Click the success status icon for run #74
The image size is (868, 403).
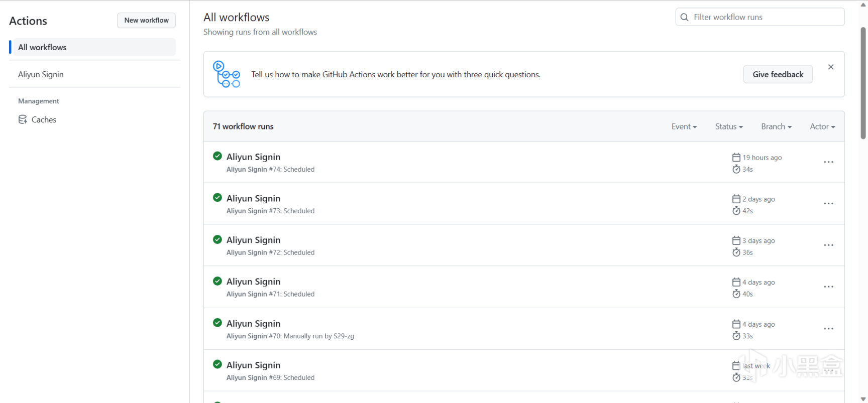[218, 156]
